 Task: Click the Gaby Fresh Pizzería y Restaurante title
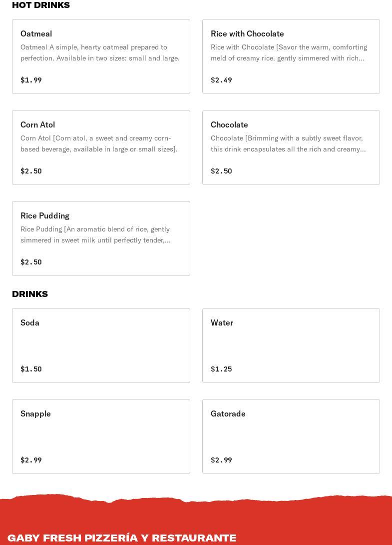[x=122, y=538]
